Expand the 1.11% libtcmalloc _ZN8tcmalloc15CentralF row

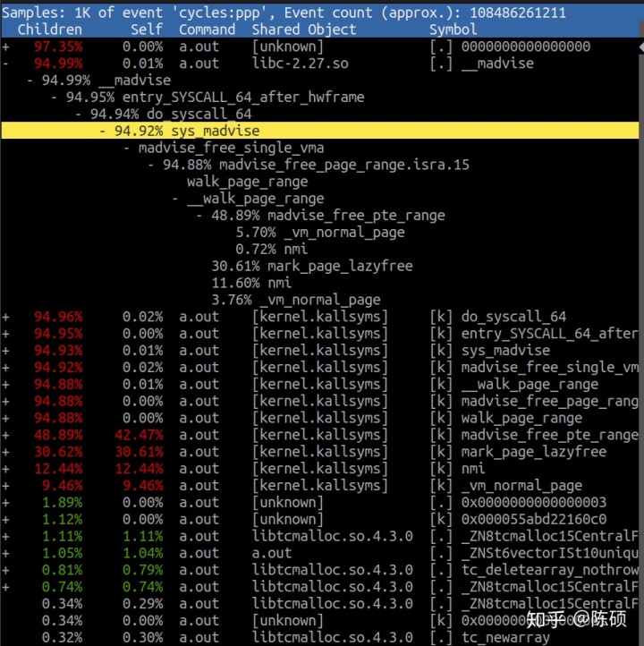click(5, 537)
